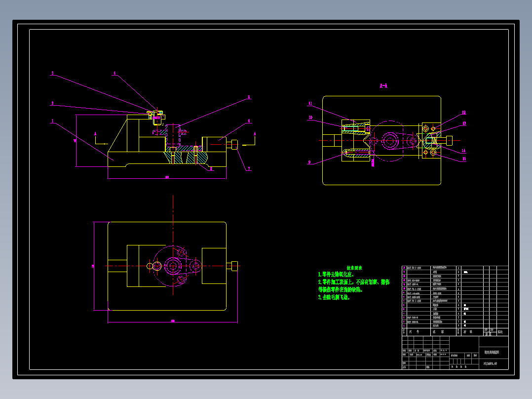532x399 pixels.
Task: Click note line '3.去除毛刺飞边。'
Action: click(334, 297)
